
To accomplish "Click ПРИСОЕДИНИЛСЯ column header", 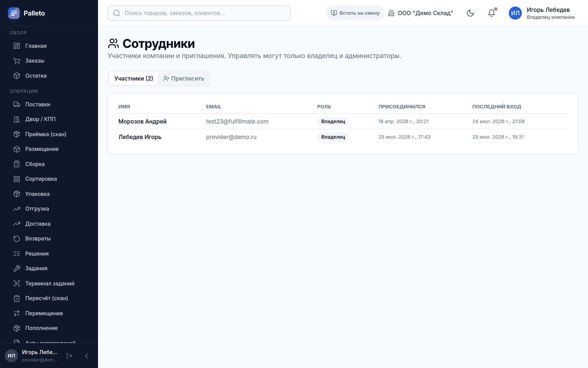I will tap(402, 107).
